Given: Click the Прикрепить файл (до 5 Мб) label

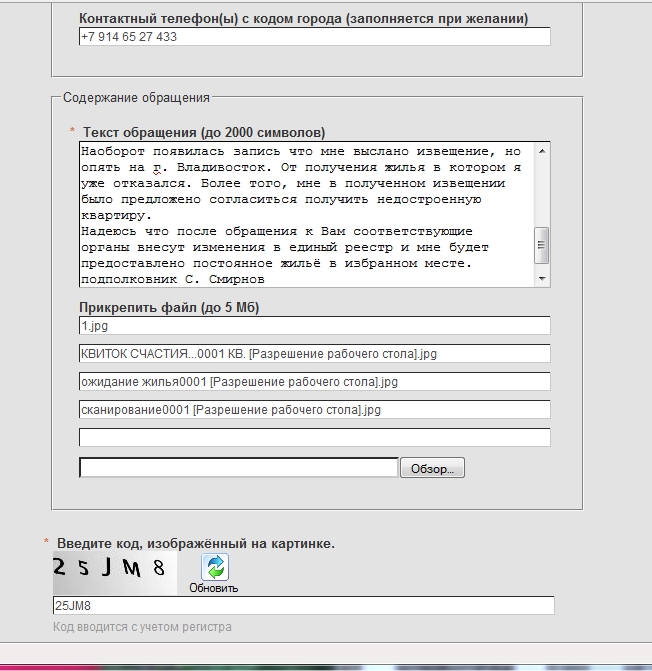Looking at the screenshot, I should click(169, 307).
